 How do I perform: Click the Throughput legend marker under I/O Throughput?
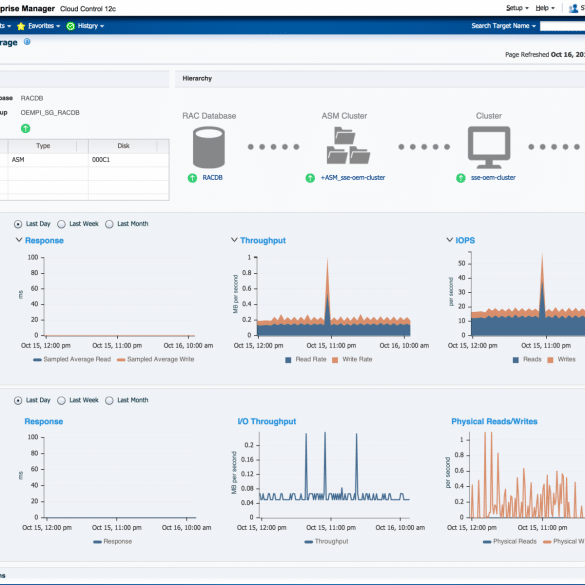309,542
